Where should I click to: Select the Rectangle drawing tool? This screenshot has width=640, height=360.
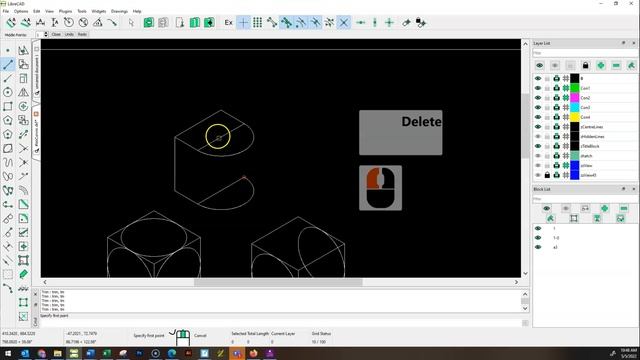[x=8, y=106]
